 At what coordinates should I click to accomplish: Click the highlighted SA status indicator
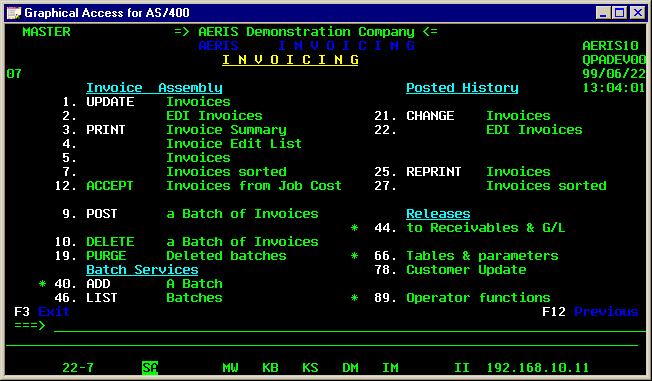[150, 368]
